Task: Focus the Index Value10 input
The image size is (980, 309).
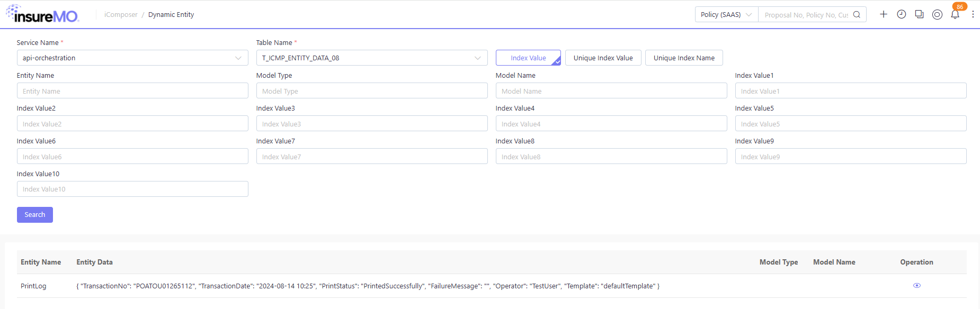Action: (132, 189)
